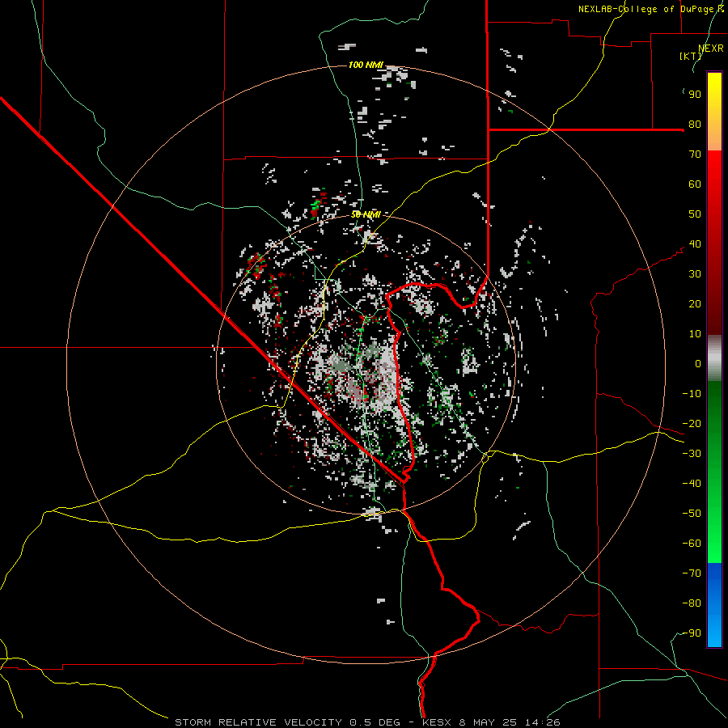The image size is (728, 728).
Task: Select the storm relative velocity caption at bottom
Action: (367, 722)
